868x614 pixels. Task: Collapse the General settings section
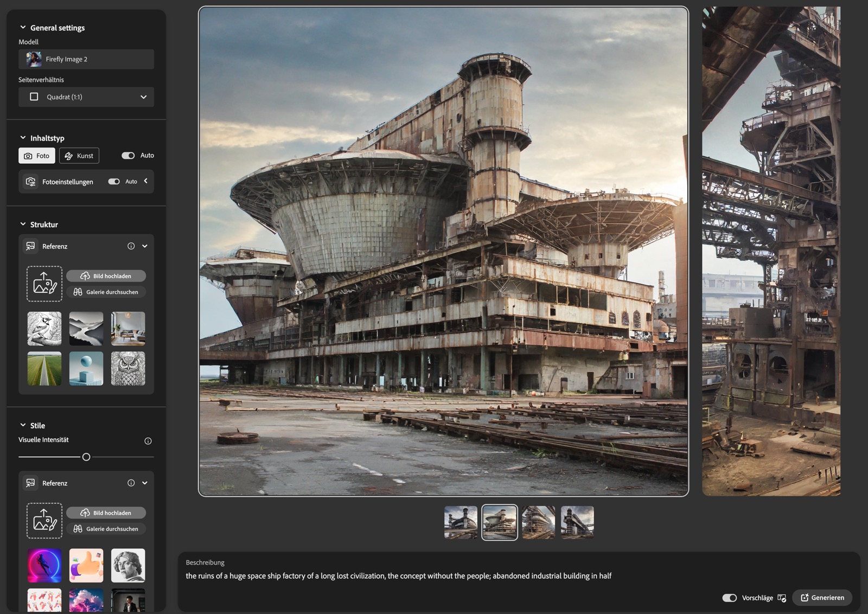click(23, 28)
